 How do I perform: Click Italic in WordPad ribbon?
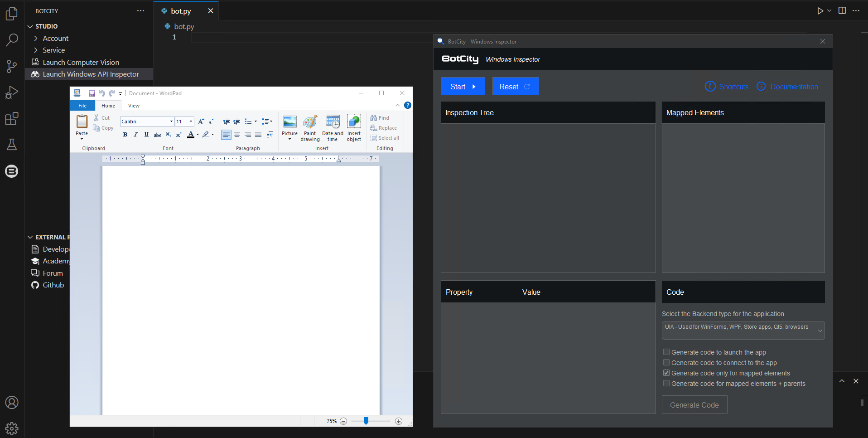135,135
